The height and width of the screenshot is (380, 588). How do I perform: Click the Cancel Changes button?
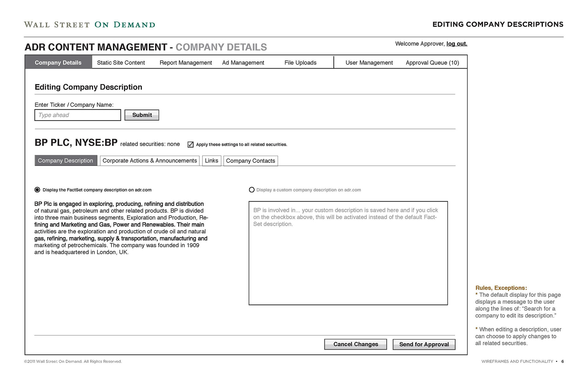[x=356, y=344]
